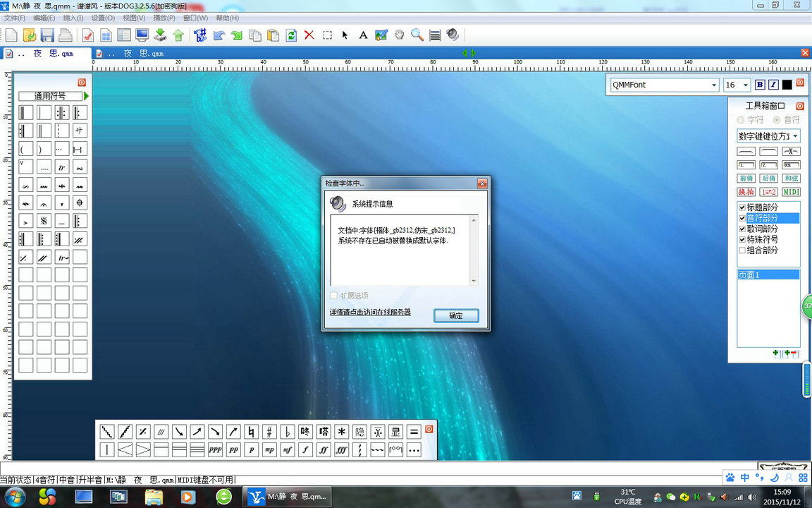Insert the crescendo hairpin symbol
The width and height of the screenshot is (812, 508).
click(125, 450)
